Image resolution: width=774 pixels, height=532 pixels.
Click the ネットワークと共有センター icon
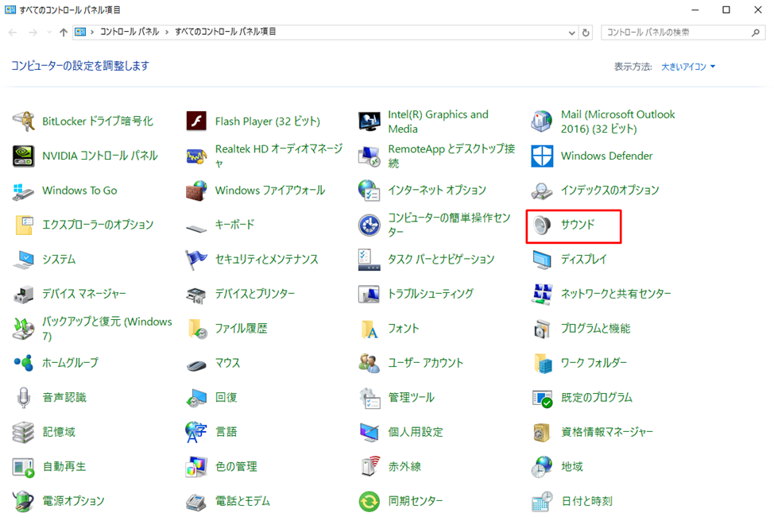point(542,294)
